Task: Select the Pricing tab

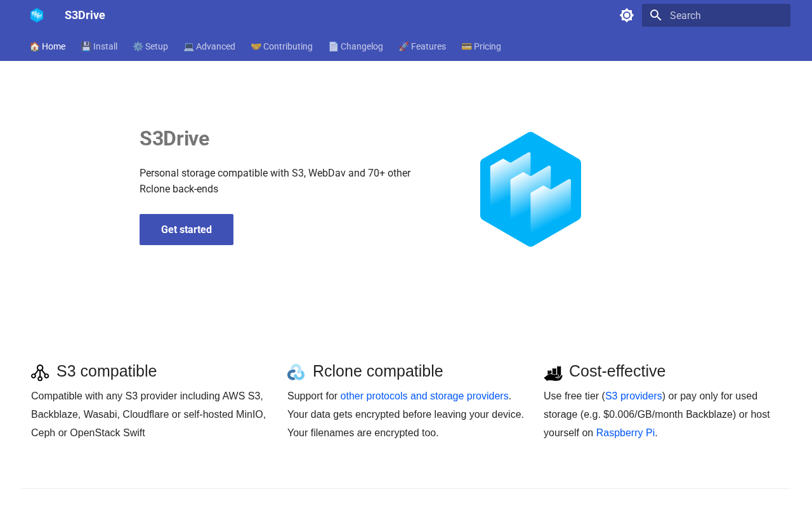Action: (x=481, y=46)
